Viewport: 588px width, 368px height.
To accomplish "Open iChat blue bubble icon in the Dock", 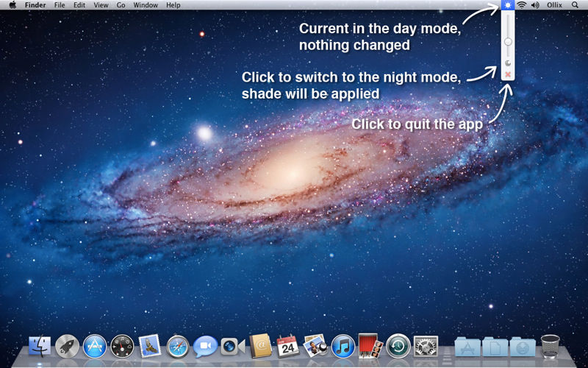I will tap(205, 346).
